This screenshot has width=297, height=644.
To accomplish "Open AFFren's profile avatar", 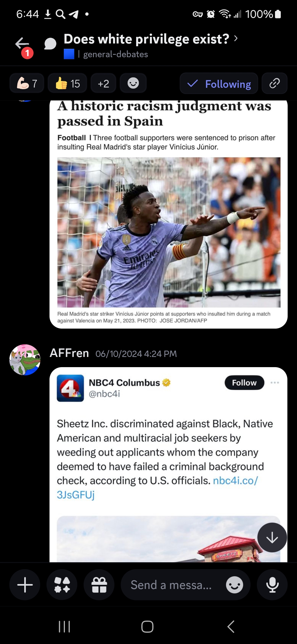I will point(25,360).
